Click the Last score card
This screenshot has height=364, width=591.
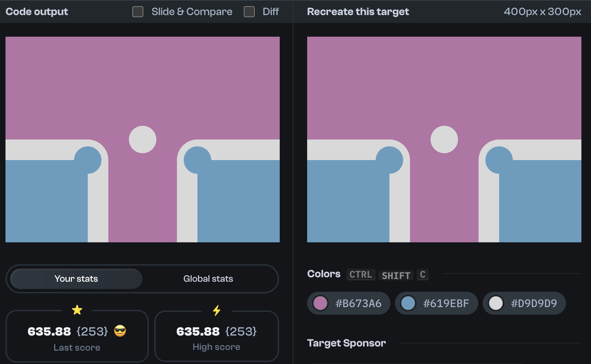coord(77,336)
